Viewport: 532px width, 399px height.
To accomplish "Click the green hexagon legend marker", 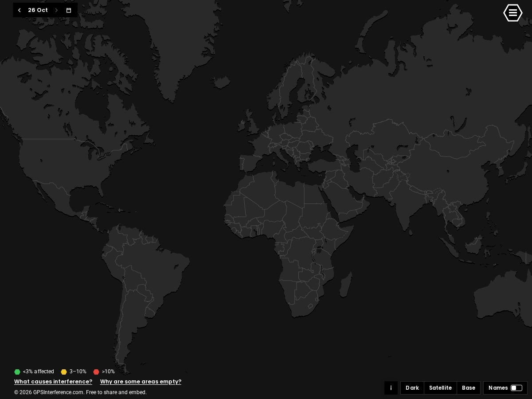I will pyautogui.click(x=17, y=372).
